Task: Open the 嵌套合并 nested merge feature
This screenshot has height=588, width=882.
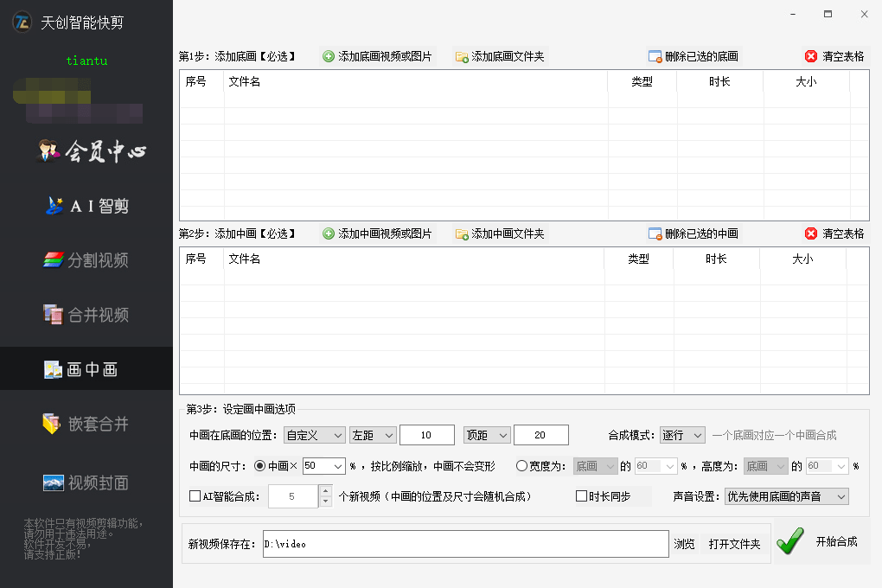Action: [86, 423]
